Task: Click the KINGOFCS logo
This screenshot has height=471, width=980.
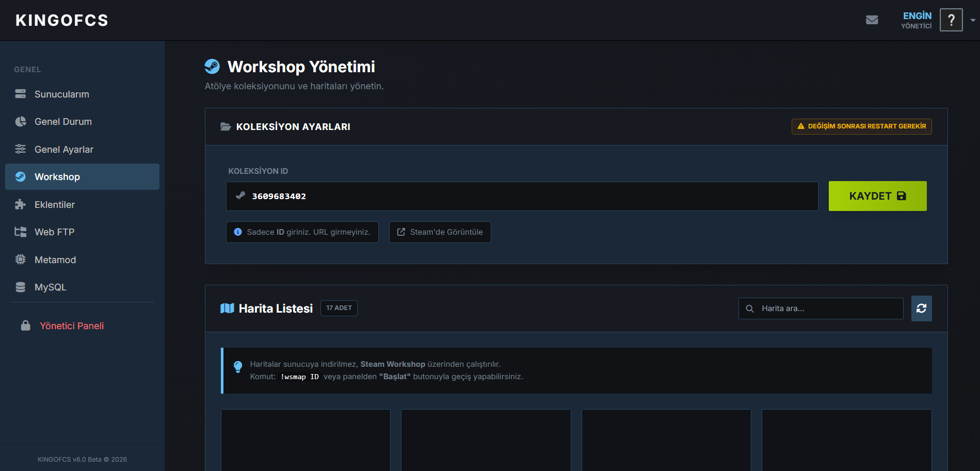Action: [62, 20]
